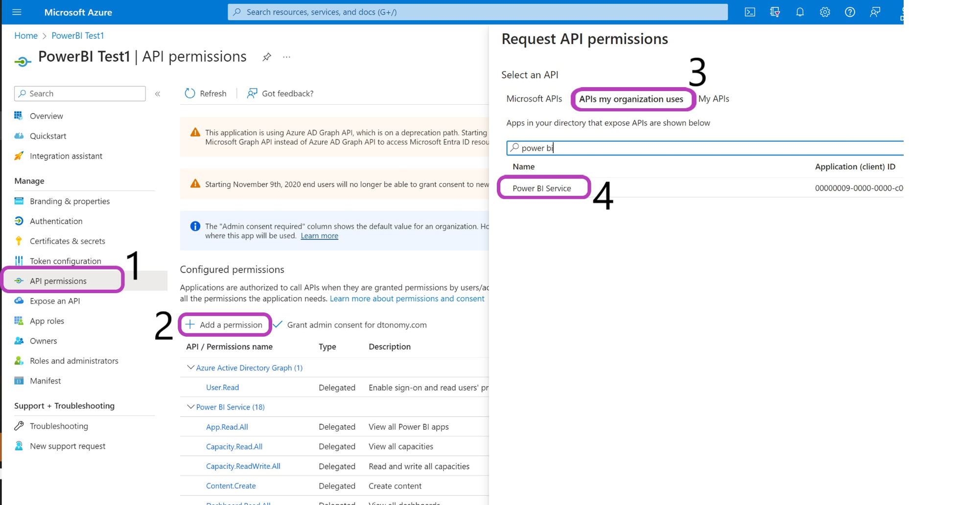Collapse the Azure Active Directory Graph group
This screenshot has height=505, width=980.
190,367
